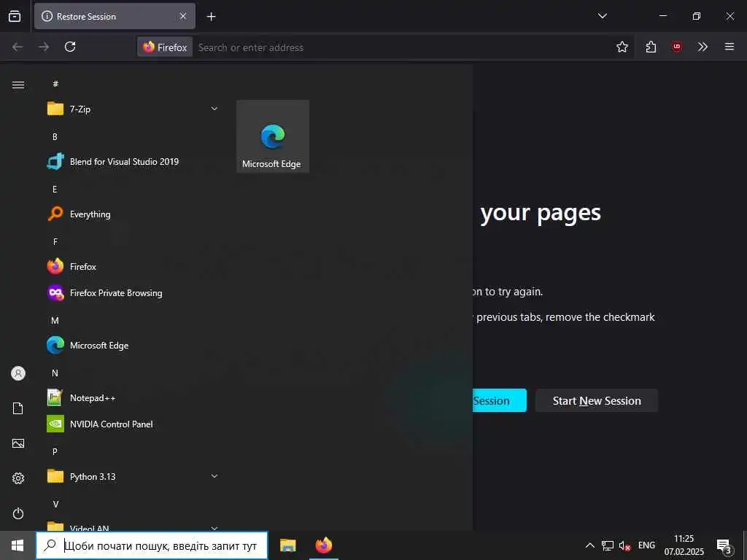Open a new tab with plus button
This screenshot has height=560, width=747.
point(211,17)
